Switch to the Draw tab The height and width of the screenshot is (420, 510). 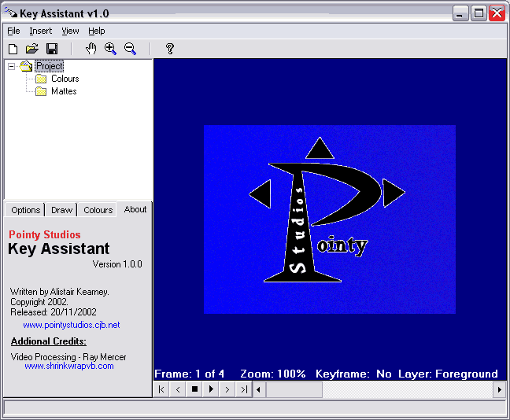pyautogui.click(x=61, y=210)
